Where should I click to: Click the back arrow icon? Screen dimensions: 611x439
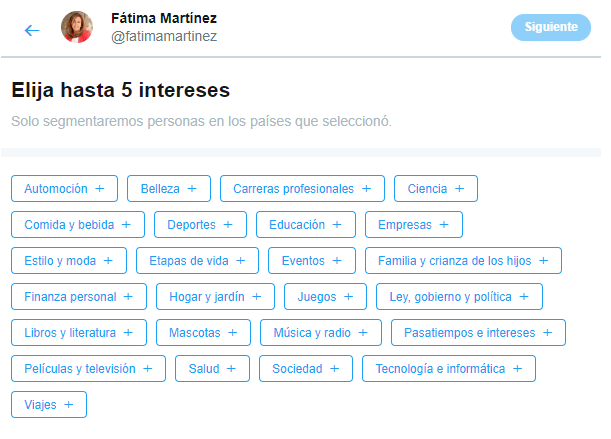tap(32, 30)
